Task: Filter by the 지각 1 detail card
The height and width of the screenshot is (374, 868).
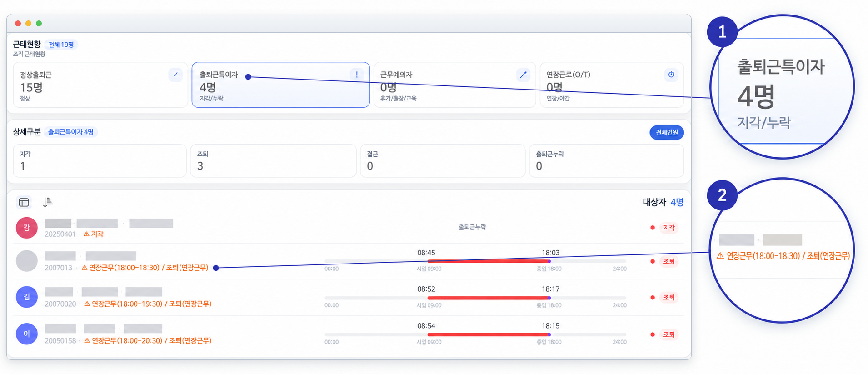Action: coord(100,160)
